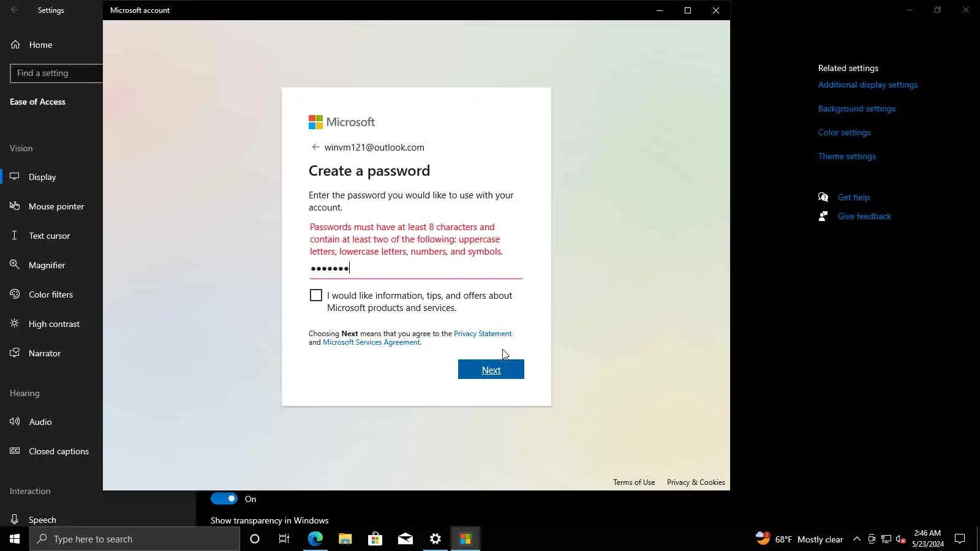Click the back arrow beside winvm121@outlook.com
This screenshot has height=551, width=980.
click(x=315, y=147)
